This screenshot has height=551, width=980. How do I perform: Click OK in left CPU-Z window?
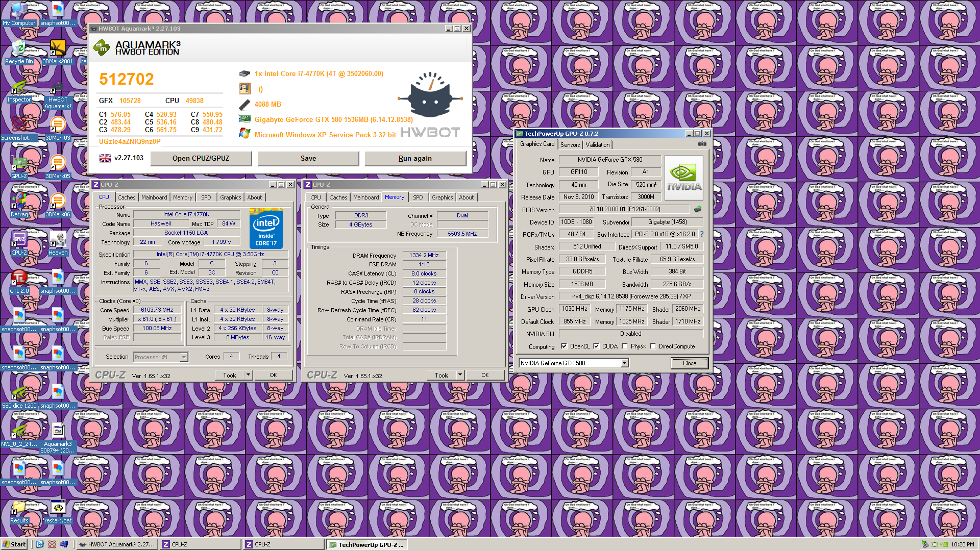point(273,375)
